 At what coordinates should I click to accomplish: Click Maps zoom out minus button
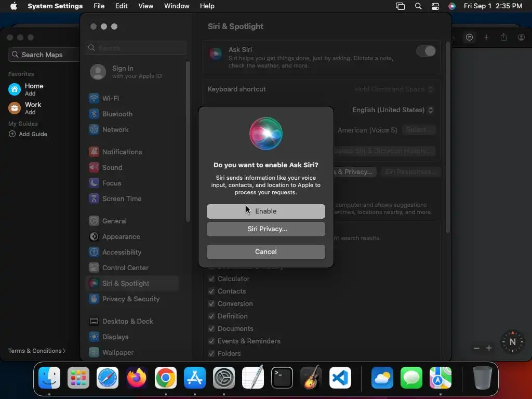coord(476,348)
